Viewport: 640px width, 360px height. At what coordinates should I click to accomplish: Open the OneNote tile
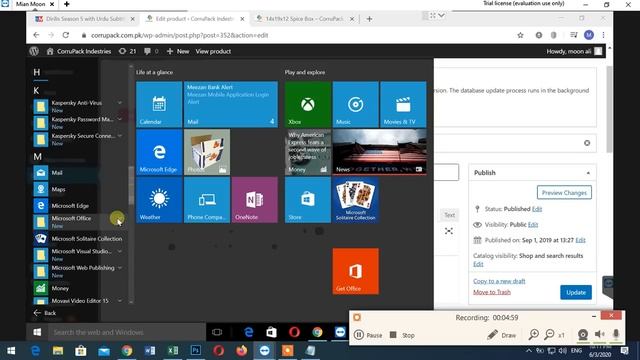pos(255,200)
